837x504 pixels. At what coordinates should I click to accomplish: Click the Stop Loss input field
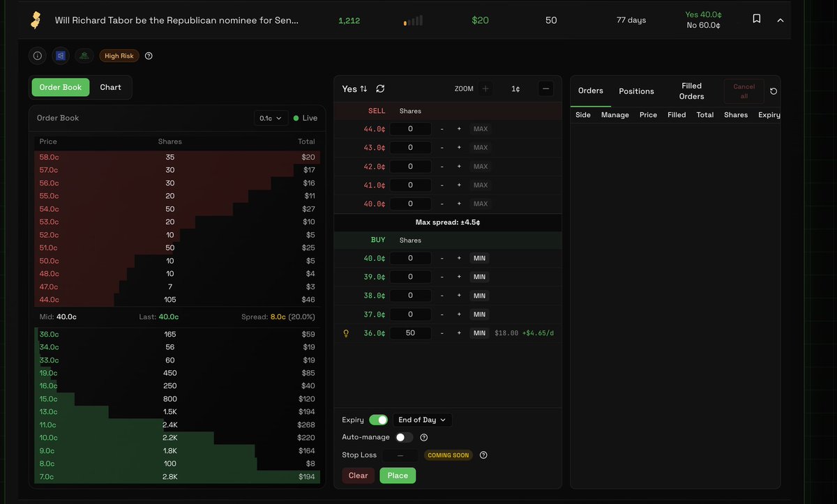(x=400, y=455)
